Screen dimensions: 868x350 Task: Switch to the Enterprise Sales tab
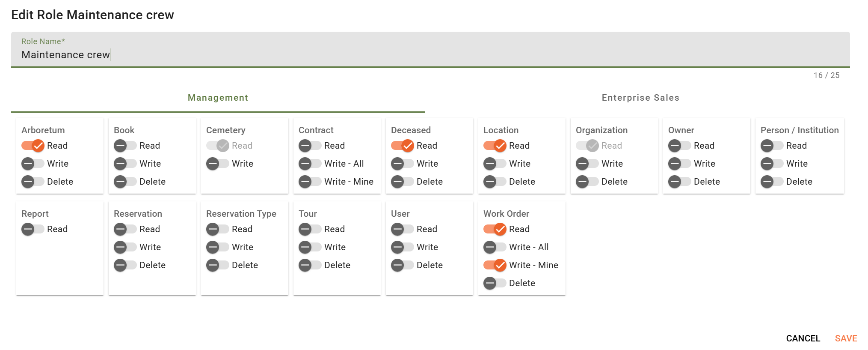(x=640, y=98)
